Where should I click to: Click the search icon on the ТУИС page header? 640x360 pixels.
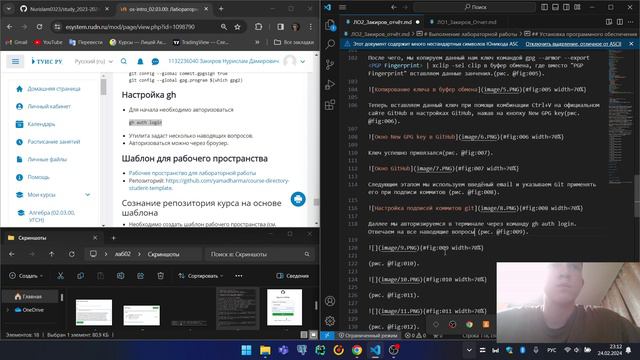click(x=124, y=61)
